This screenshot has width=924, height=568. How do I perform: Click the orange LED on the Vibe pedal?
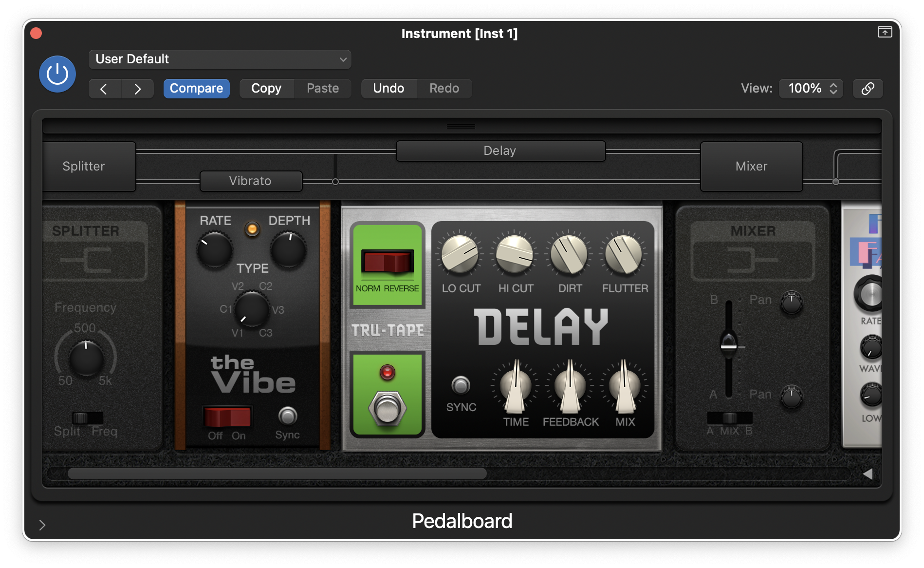pyautogui.click(x=252, y=228)
